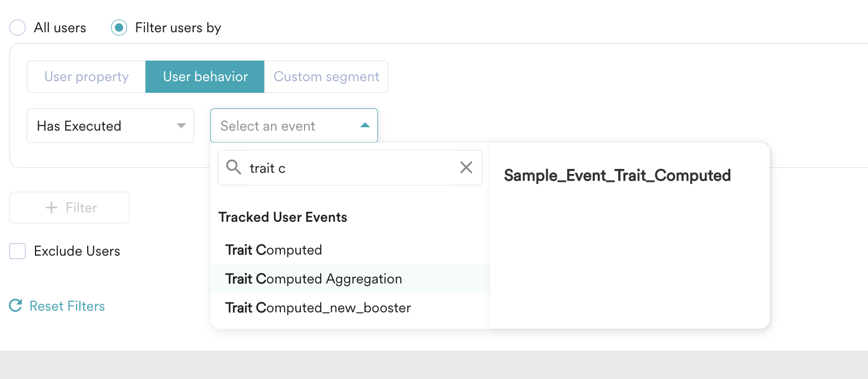Collapse the Select an event dropdown via its arrow
The image size is (868, 379).
point(365,126)
